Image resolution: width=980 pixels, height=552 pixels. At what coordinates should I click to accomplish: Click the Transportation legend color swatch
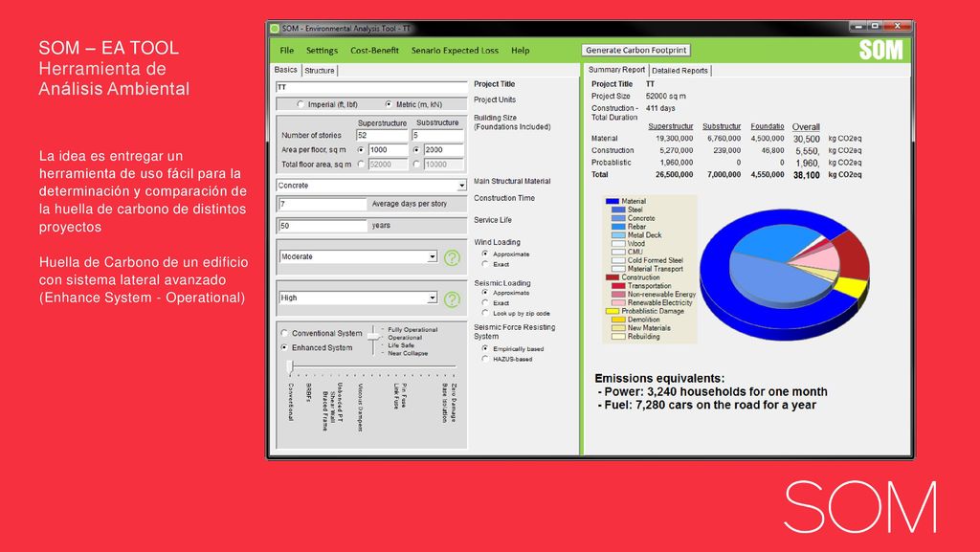click(x=618, y=286)
